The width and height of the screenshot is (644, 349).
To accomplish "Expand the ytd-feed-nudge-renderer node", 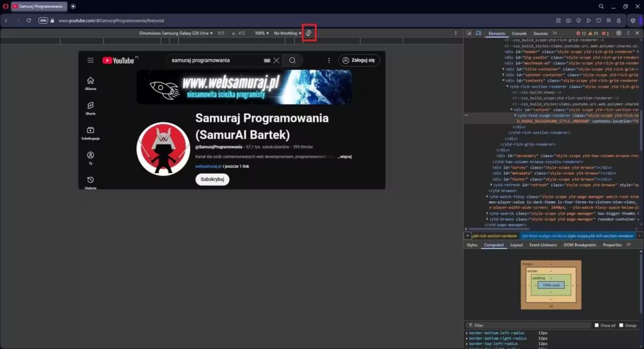I will tap(515, 115).
